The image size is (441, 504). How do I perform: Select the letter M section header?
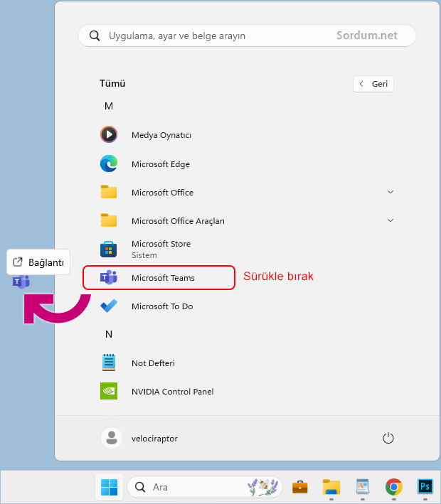[x=109, y=106]
